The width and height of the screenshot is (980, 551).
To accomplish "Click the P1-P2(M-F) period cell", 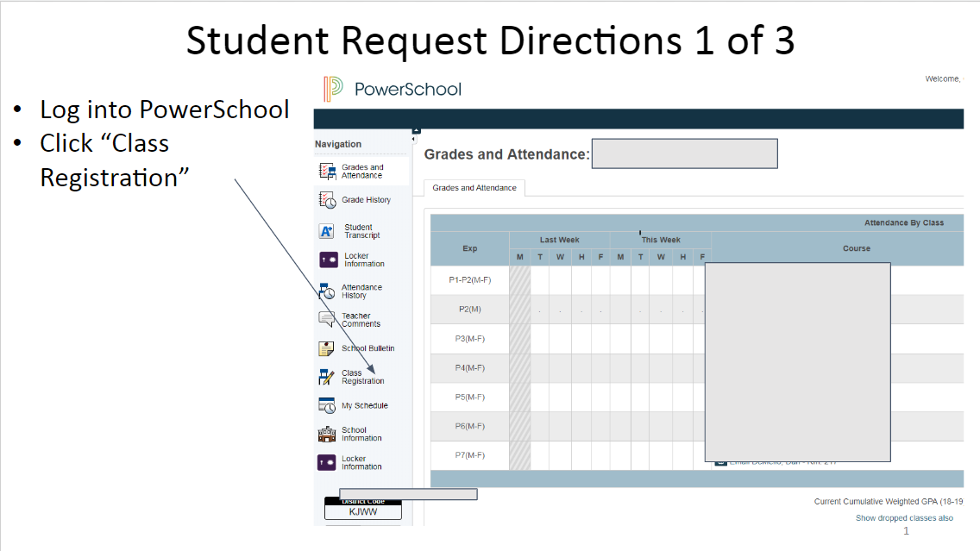I will coord(470,280).
